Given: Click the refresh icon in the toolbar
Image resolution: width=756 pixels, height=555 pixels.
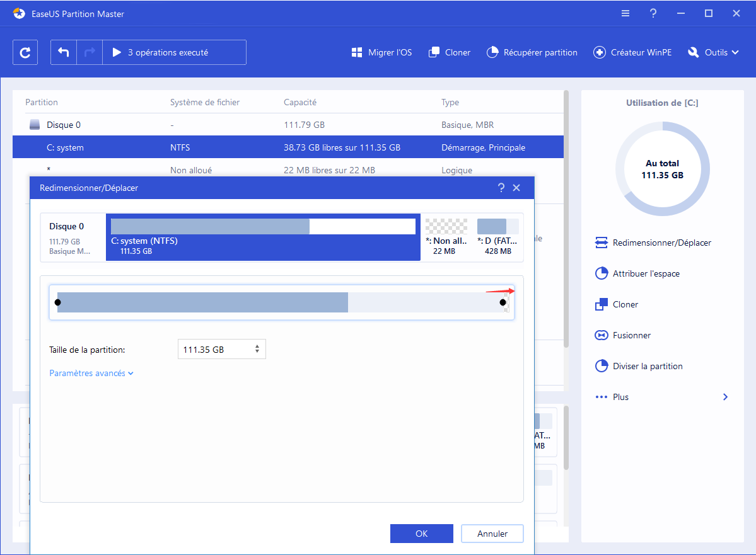Looking at the screenshot, I should click(x=25, y=52).
